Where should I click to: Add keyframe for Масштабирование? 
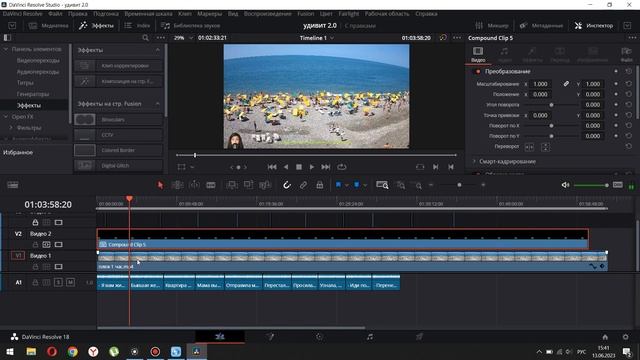pos(616,84)
